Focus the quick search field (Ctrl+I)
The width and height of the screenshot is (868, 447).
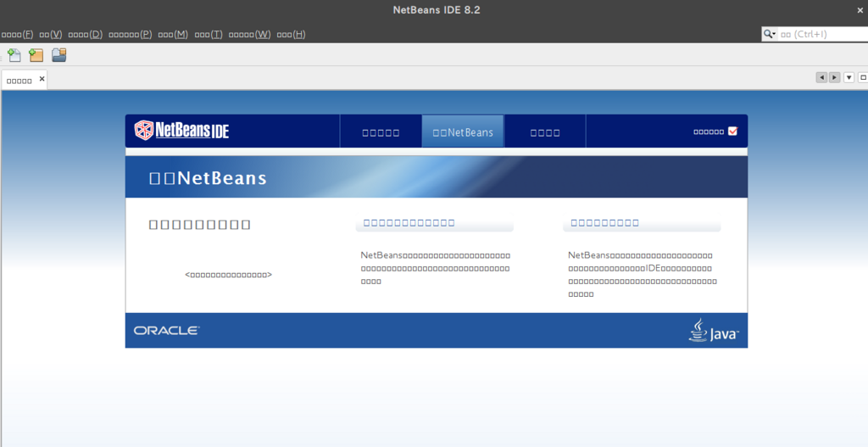pos(822,34)
